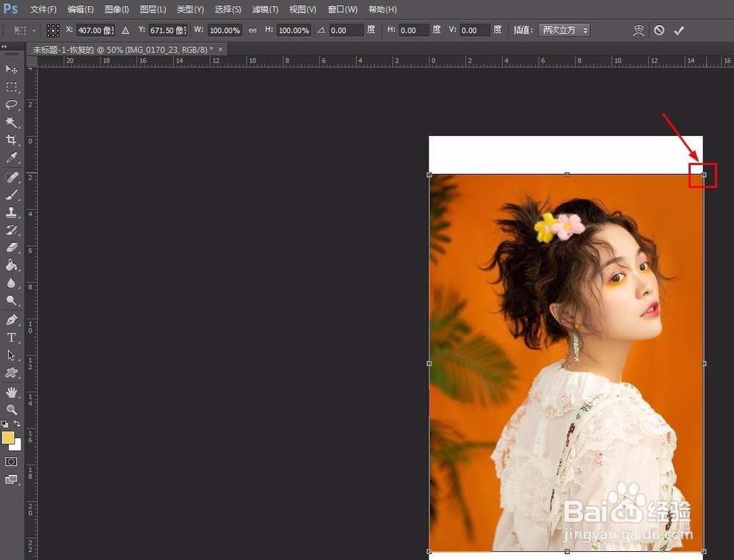Select the Magic Wand tool
This screenshot has height=560, width=734.
pos(11,123)
